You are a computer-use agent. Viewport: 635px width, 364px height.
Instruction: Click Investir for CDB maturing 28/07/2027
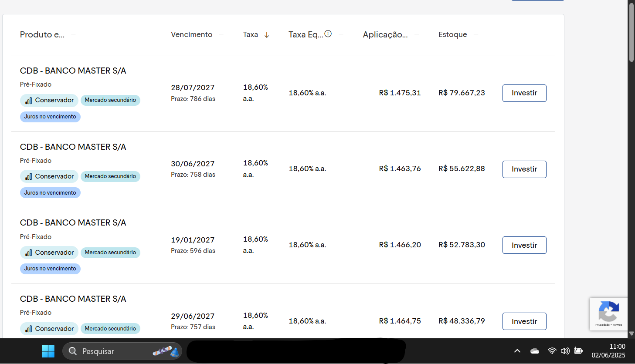(524, 93)
